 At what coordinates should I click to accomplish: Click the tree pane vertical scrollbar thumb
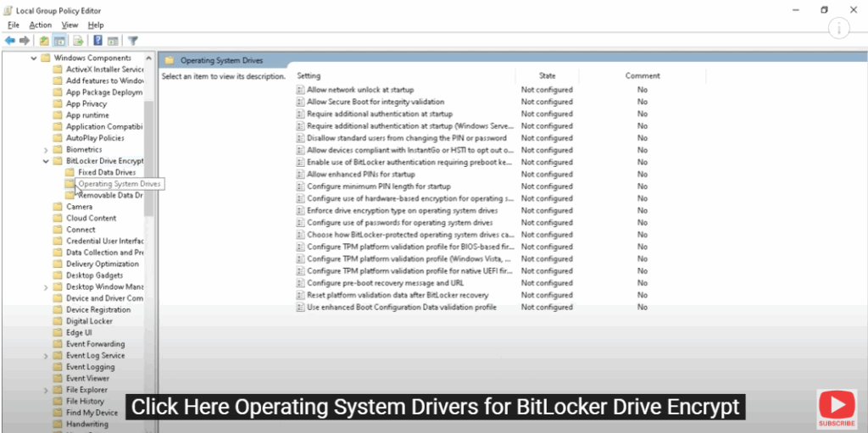pyautogui.click(x=148, y=158)
